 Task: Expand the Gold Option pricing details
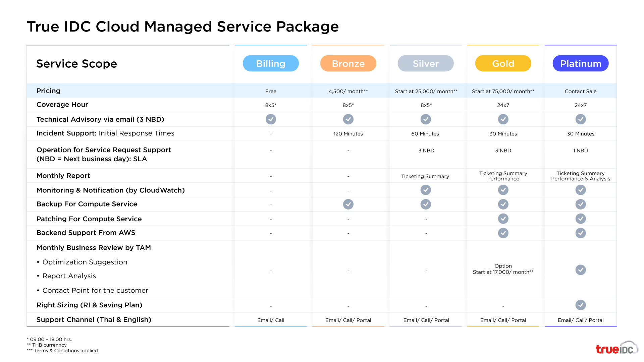pyautogui.click(x=503, y=269)
